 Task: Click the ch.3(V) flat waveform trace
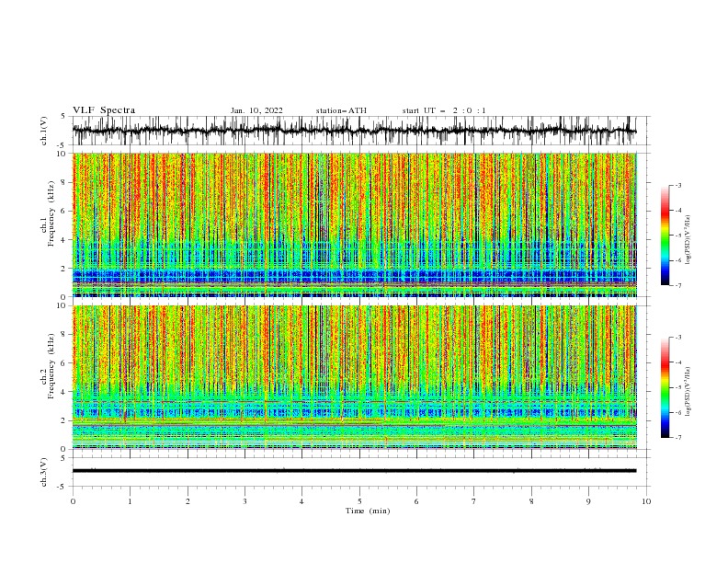[x=355, y=471]
